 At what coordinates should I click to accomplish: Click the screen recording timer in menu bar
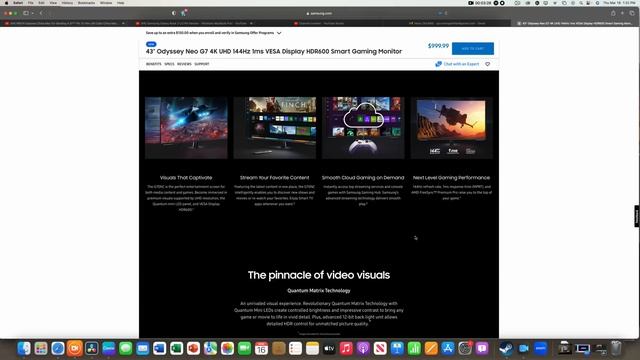(x=480, y=3)
